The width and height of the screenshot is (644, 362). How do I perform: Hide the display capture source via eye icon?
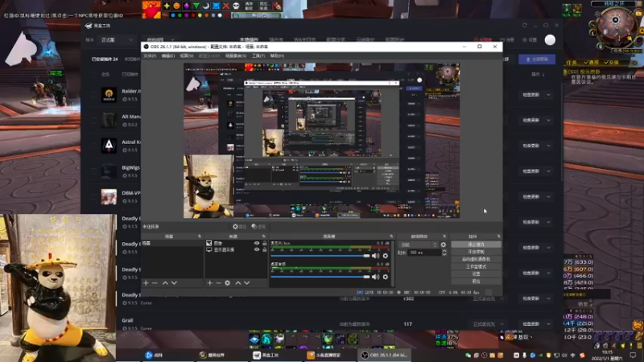[257, 249]
